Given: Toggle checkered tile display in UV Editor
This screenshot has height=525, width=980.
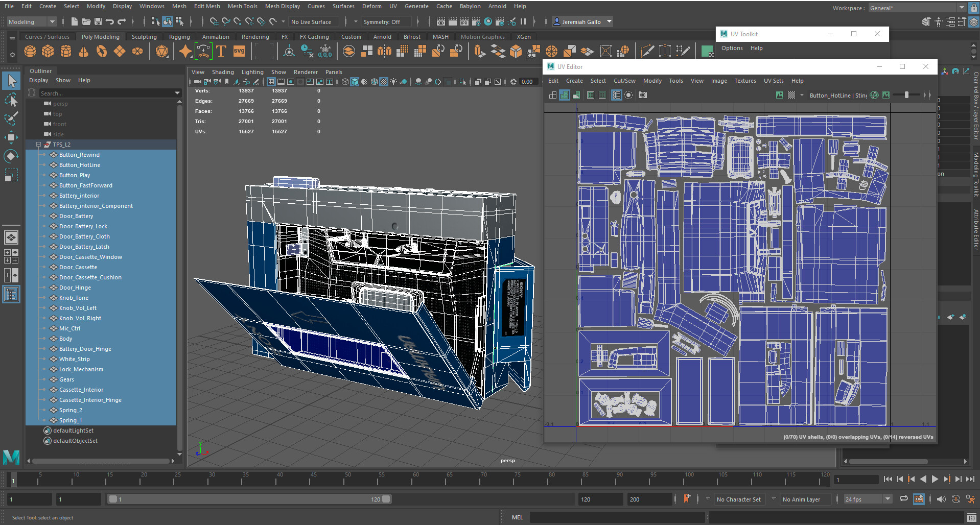Looking at the screenshot, I should click(791, 96).
